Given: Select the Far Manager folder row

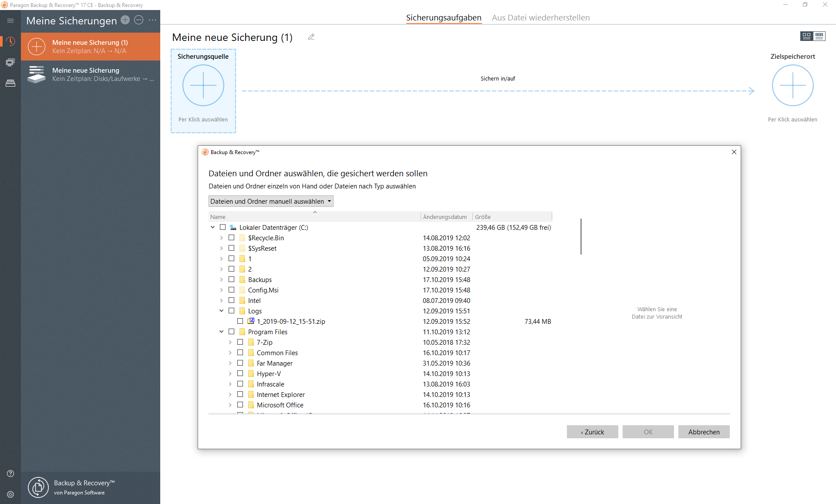Looking at the screenshot, I should tap(380, 363).
